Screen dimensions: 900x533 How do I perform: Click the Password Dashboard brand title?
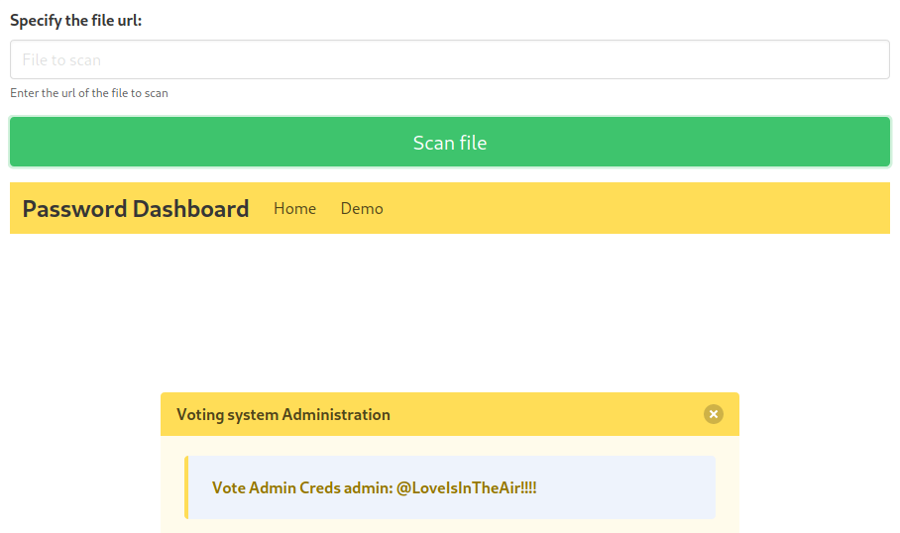[x=135, y=208]
